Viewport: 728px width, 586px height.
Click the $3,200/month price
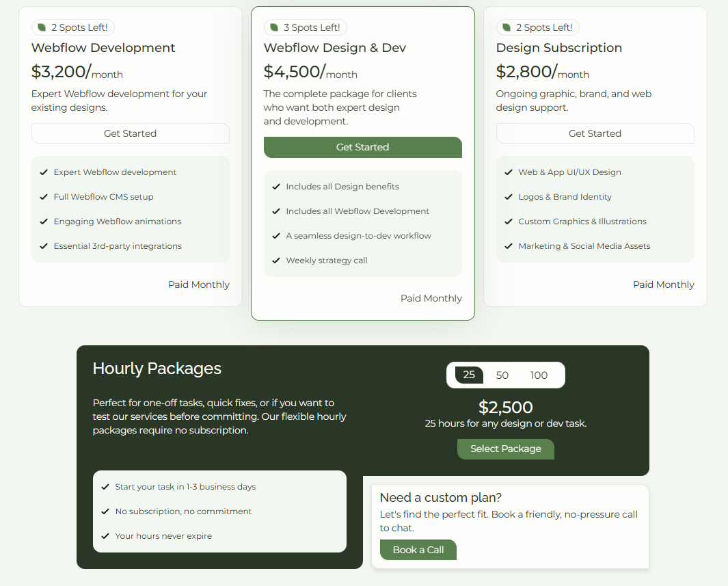[77, 72]
